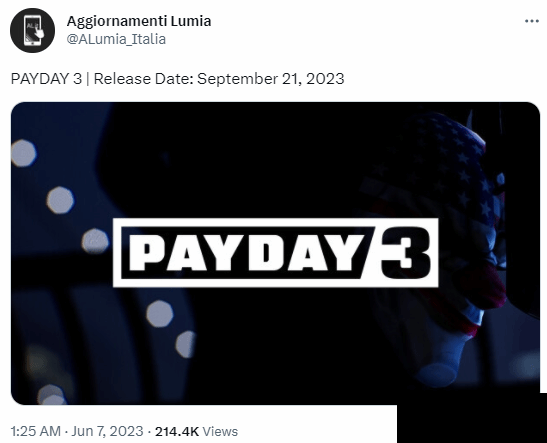Click the white PAYDAY 3 logo banner
The width and height of the screenshot is (547, 443).
(276, 253)
